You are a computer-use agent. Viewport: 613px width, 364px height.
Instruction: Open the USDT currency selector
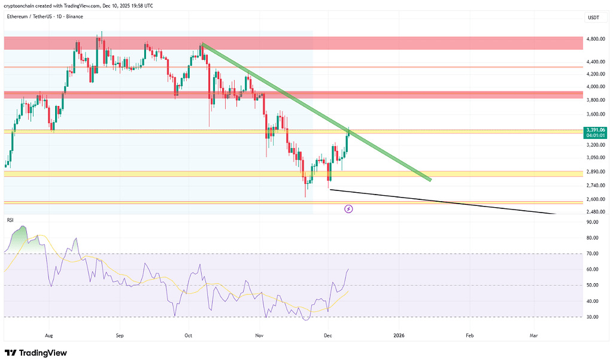593,18
